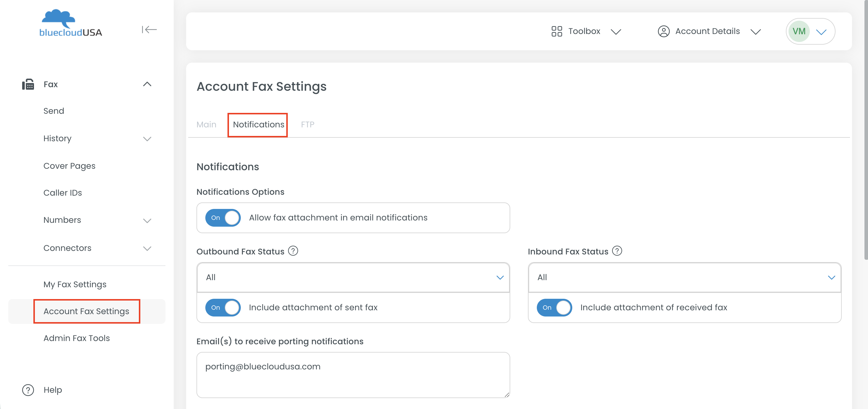Disable include attachment of sent fax
The height and width of the screenshot is (409, 868).
[223, 308]
